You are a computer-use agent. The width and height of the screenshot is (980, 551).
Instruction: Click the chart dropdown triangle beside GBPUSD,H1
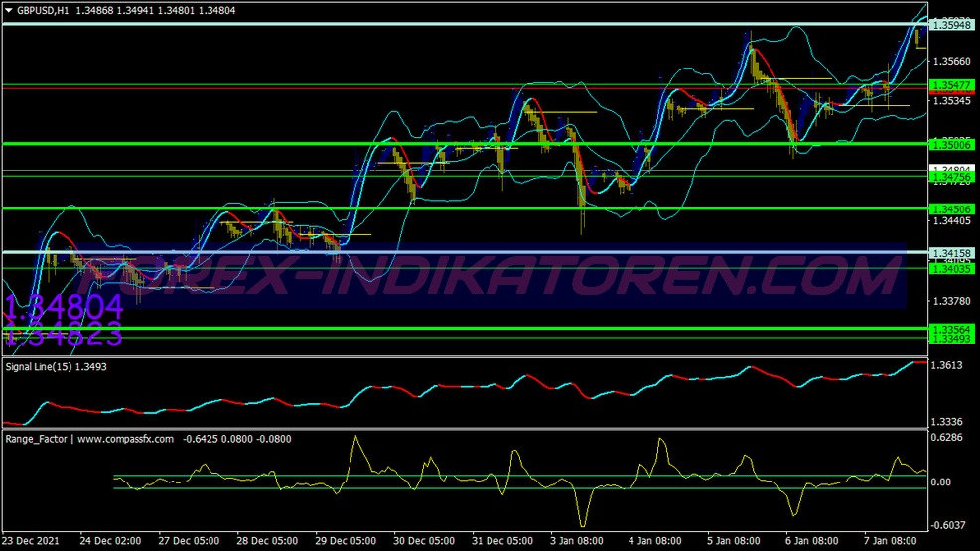9,10
